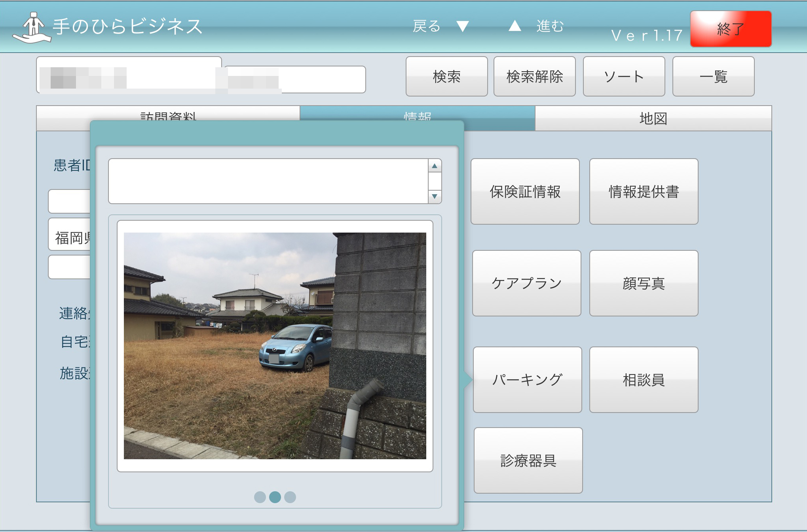This screenshot has width=807, height=532.
Task: Click the 進む up-triangle icon
Action: coord(515,26)
